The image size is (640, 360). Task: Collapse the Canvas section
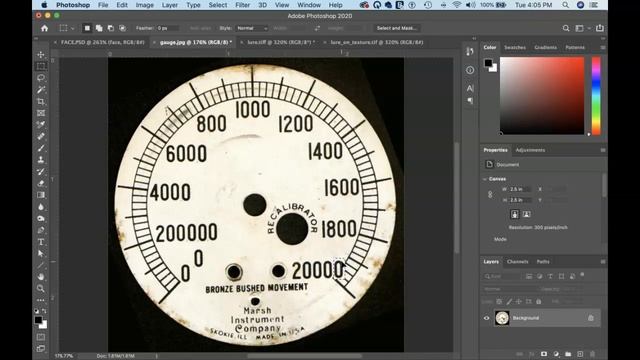[x=485, y=179]
